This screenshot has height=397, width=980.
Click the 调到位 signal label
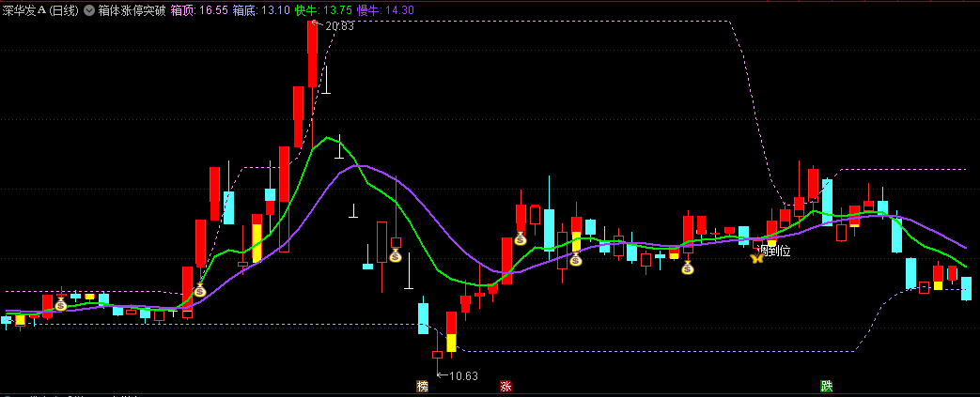(773, 251)
